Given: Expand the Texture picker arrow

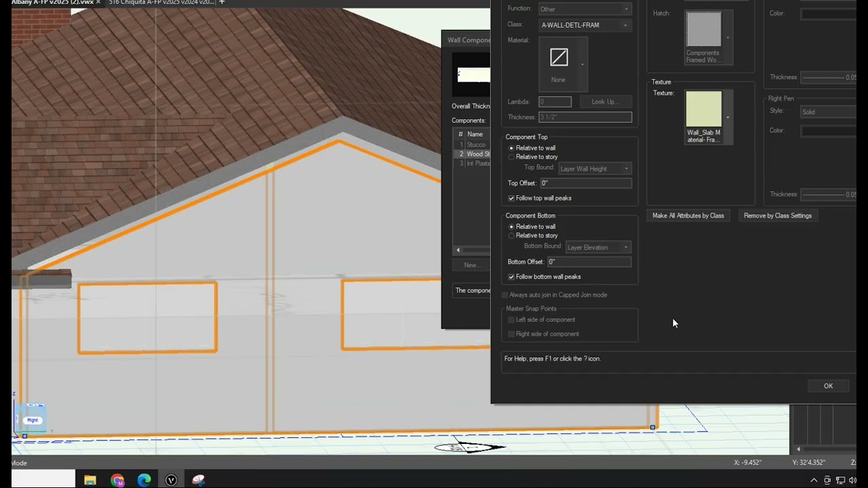Looking at the screenshot, I should pyautogui.click(x=728, y=117).
